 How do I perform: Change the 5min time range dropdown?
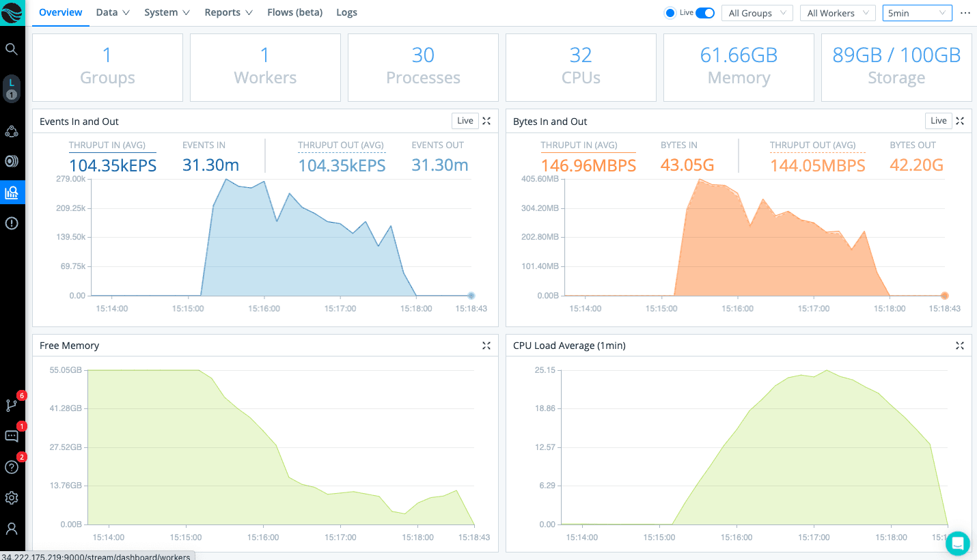click(917, 12)
